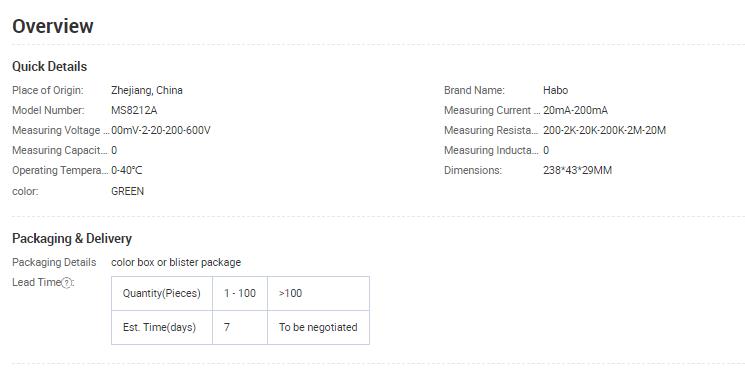Click the packaging details text color box or blister package
The width and height of the screenshot is (745, 370).
pos(176,262)
